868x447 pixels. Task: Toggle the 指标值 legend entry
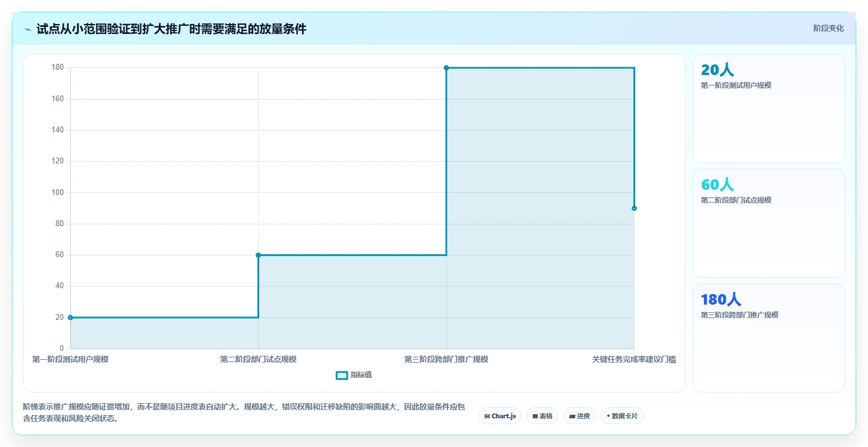pyautogui.click(x=354, y=376)
